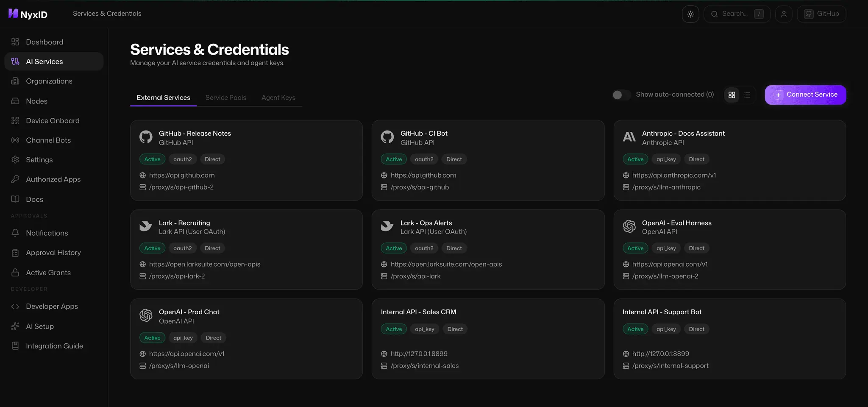Click /proxy/s/llm-anthropic path text
The width and height of the screenshot is (868, 407).
click(x=666, y=187)
